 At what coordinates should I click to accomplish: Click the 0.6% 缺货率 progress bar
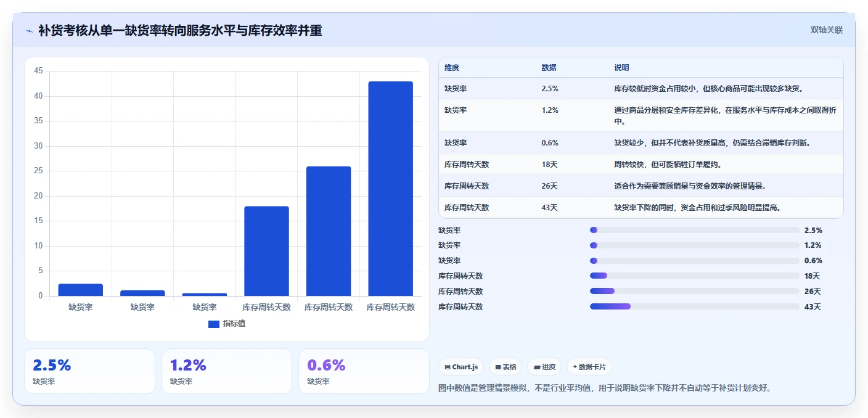pos(694,261)
